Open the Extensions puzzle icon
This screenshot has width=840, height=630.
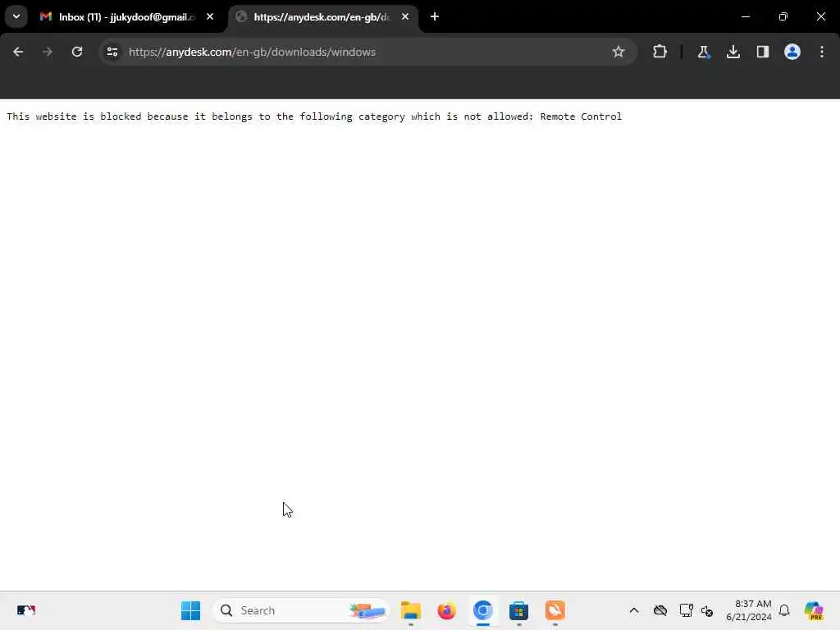click(x=660, y=52)
